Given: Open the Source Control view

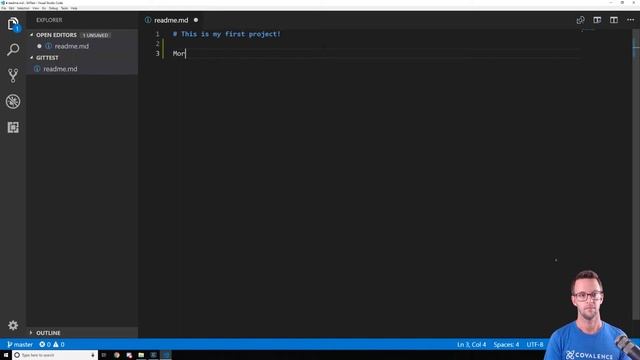Looking at the screenshot, I should click(13, 76).
